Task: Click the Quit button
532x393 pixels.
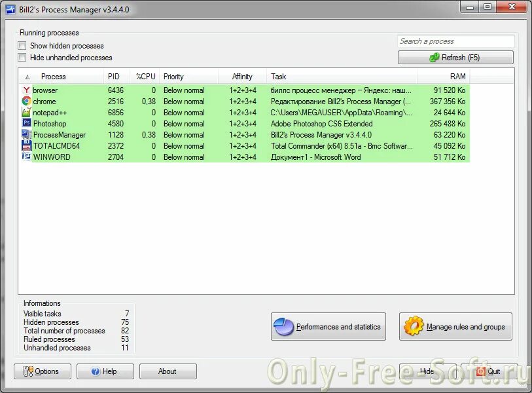Action: point(489,371)
